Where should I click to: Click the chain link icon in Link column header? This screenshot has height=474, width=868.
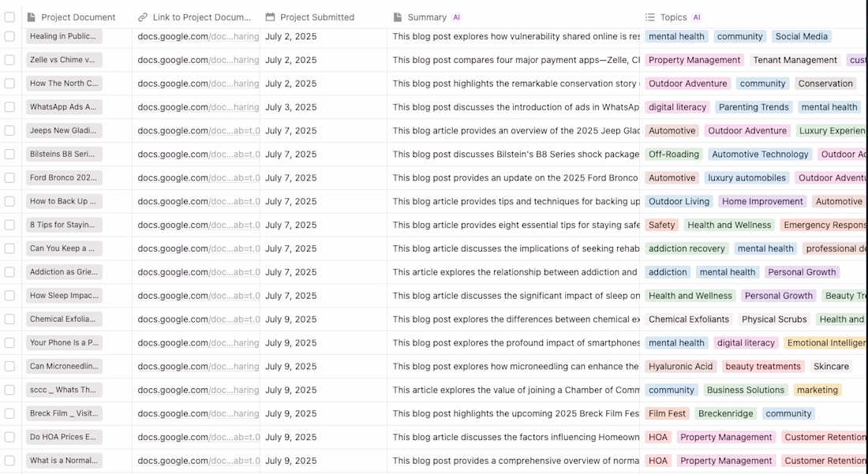(143, 17)
